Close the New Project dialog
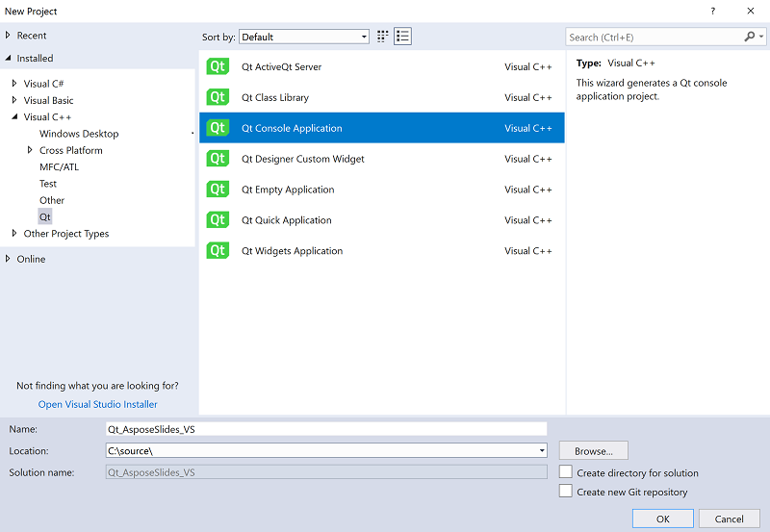This screenshot has width=770, height=532. [x=751, y=11]
